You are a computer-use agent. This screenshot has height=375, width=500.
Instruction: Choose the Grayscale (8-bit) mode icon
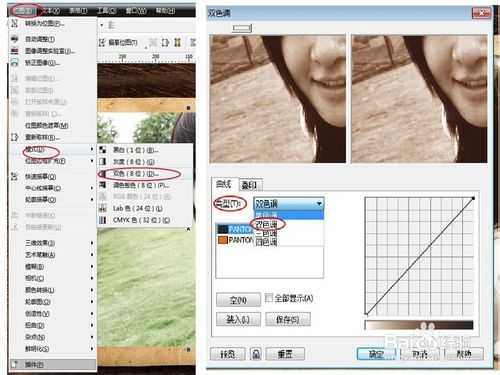[103, 162]
